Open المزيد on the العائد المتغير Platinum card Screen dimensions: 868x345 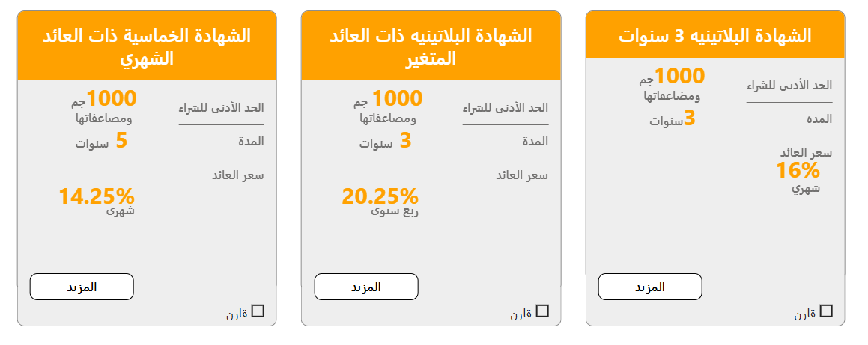(366, 286)
